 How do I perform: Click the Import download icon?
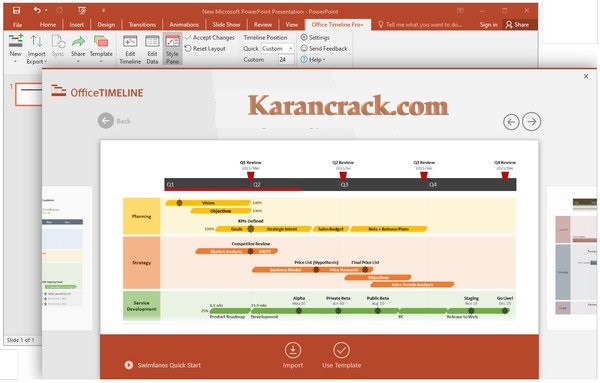[293, 350]
